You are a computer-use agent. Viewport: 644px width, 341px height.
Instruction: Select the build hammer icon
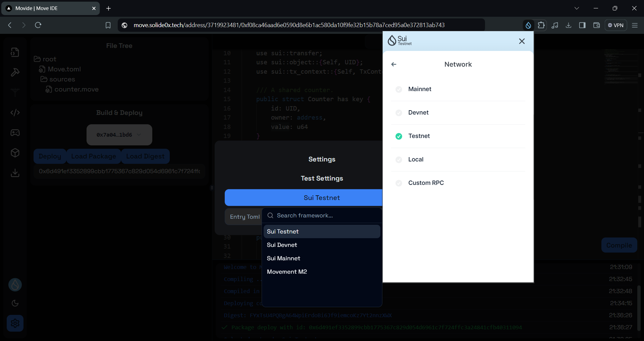click(15, 72)
